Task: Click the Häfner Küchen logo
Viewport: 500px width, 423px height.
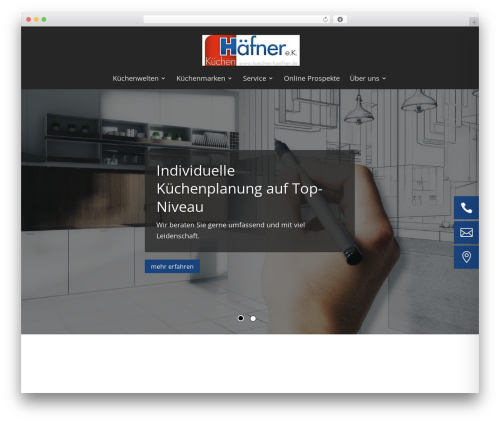Action: pos(251,50)
